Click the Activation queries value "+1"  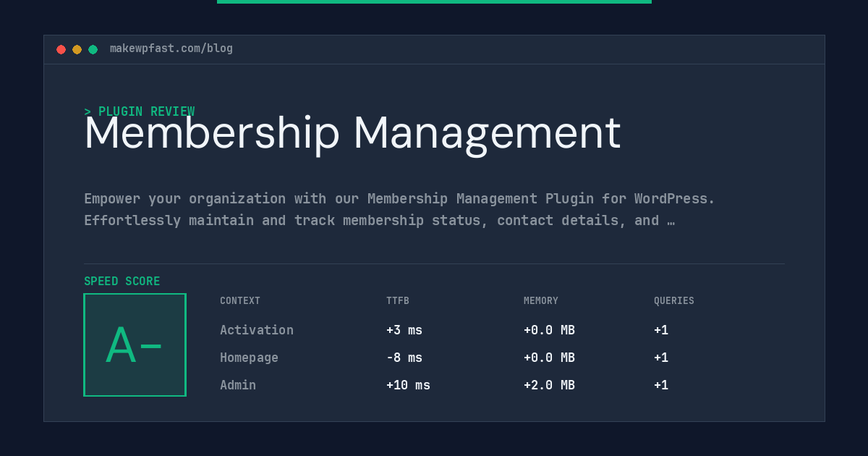[661, 330]
